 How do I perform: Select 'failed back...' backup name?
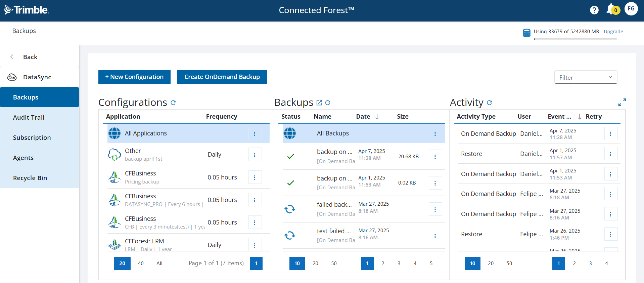(334, 204)
